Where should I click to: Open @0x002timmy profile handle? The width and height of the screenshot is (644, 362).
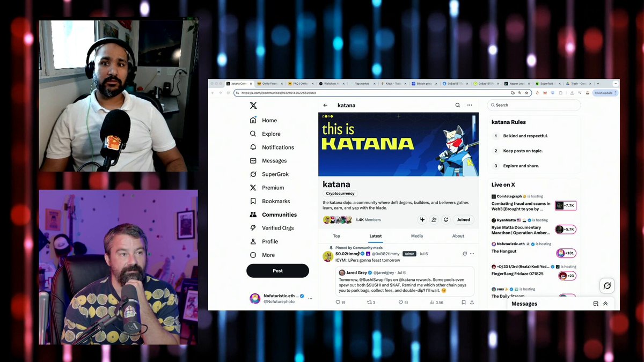386,254
